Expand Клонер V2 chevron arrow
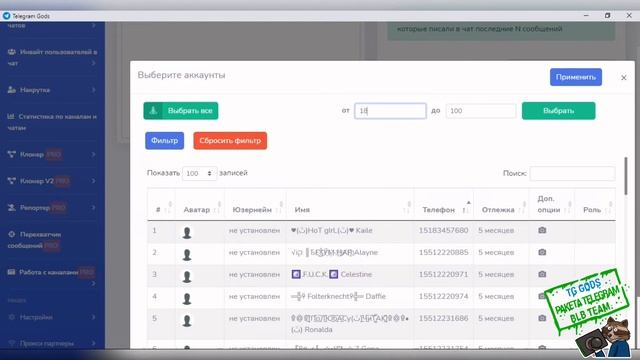 coord(93,181)
